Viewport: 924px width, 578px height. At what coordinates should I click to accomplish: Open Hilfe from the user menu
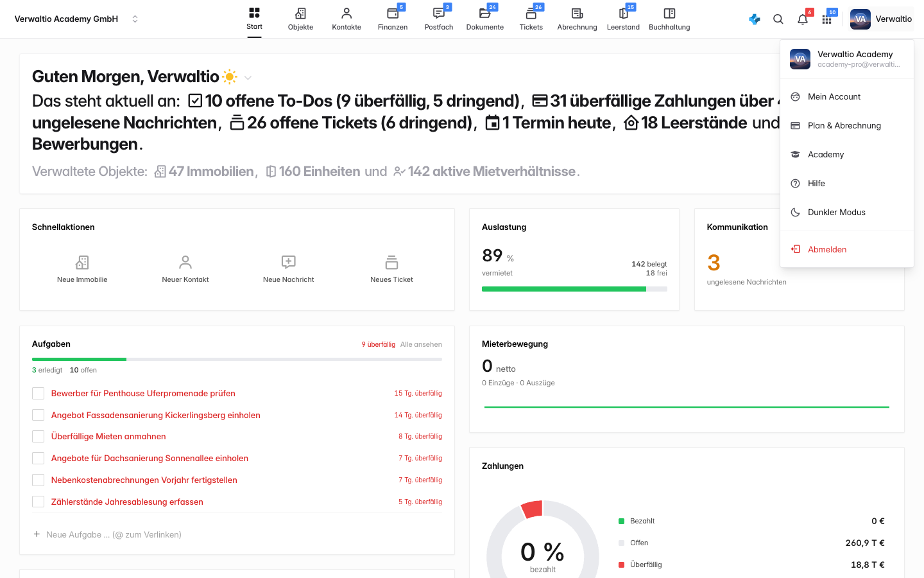tap(847, 183)
